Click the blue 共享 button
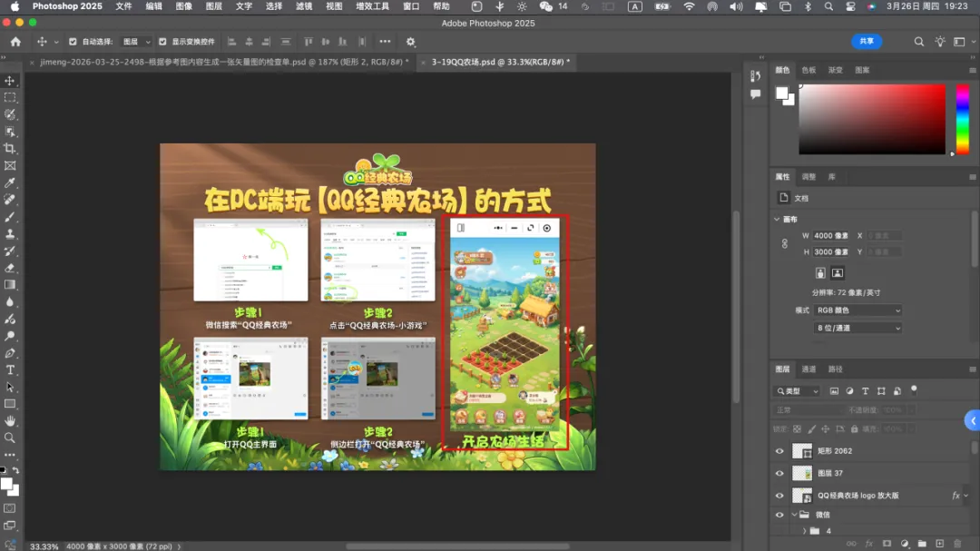 click(866, 42)
